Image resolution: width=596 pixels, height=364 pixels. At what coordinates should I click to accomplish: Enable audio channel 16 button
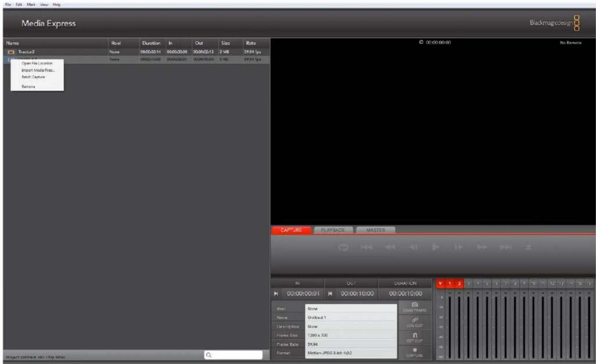coord(589,284)
